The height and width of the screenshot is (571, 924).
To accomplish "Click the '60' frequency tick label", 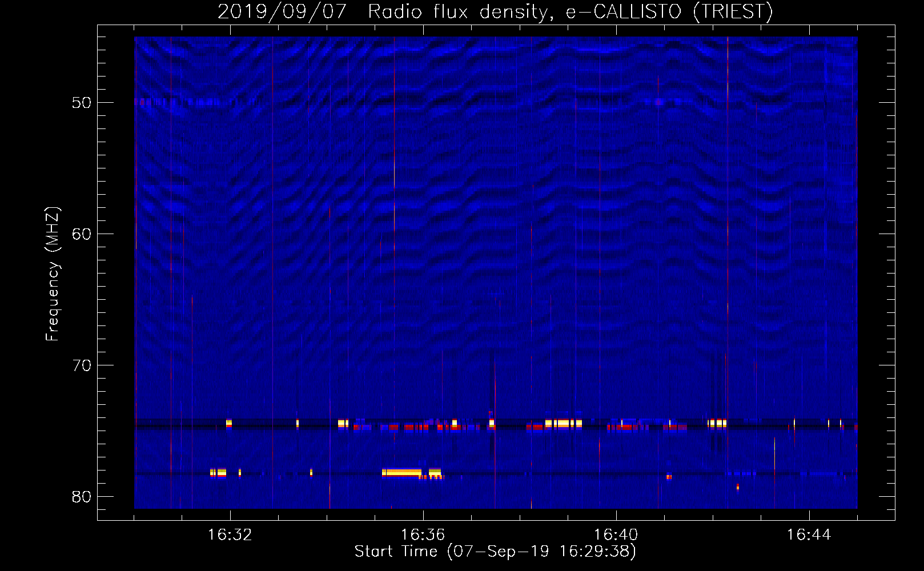I will pyautogui.click(x=82, y=234).
